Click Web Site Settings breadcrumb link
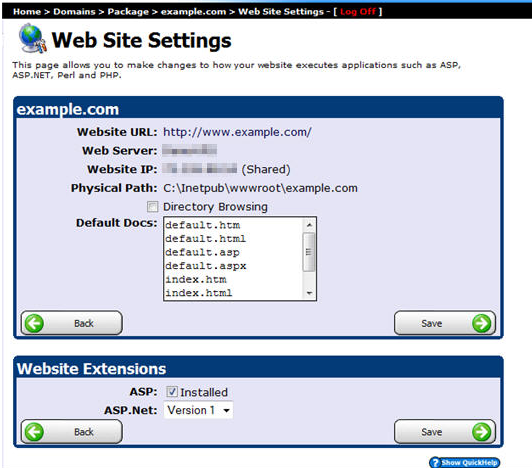The image size is (532, 468). (x=281, y=12)
